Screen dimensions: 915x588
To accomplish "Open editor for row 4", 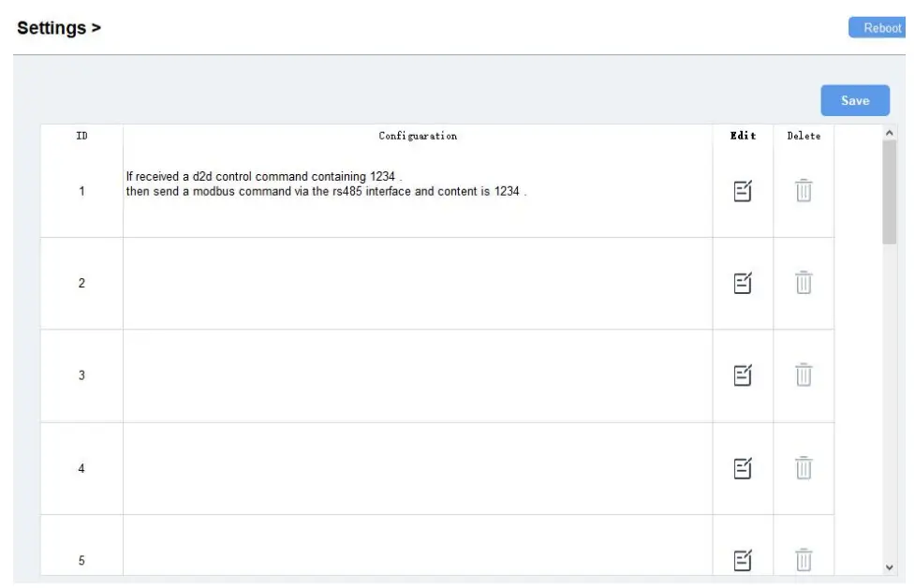I will coord(743,468).
